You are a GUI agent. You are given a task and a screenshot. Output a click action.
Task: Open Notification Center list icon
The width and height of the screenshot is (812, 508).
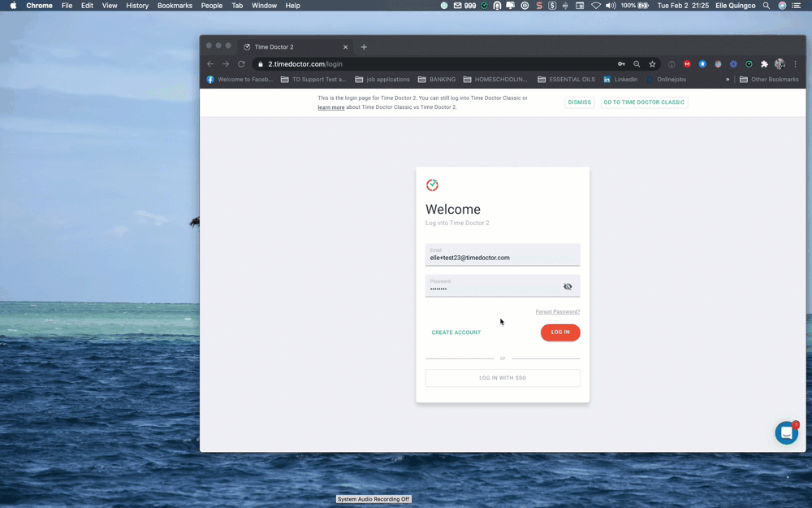[x=797, y=6]
